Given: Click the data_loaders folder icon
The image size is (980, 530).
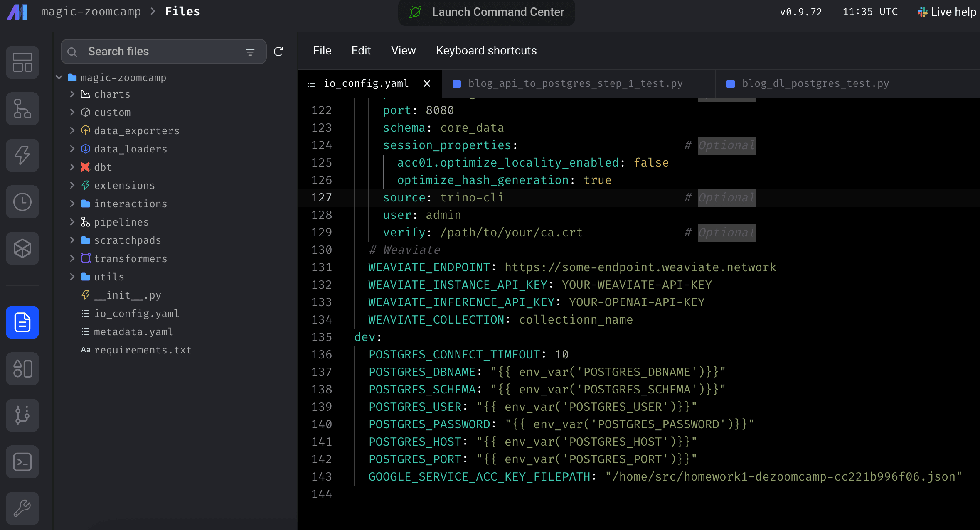Looking at the screenshot, I should tap(85, 149).
